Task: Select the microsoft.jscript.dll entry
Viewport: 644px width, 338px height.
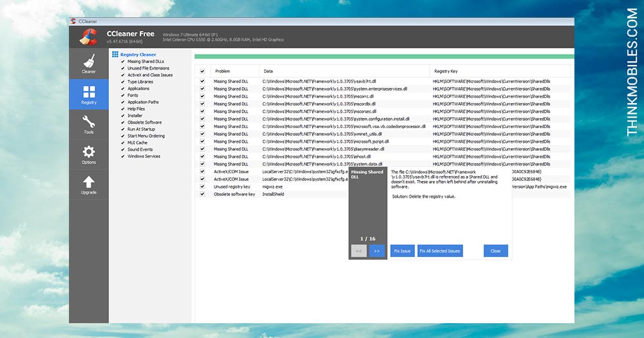Action: [325, 141]
